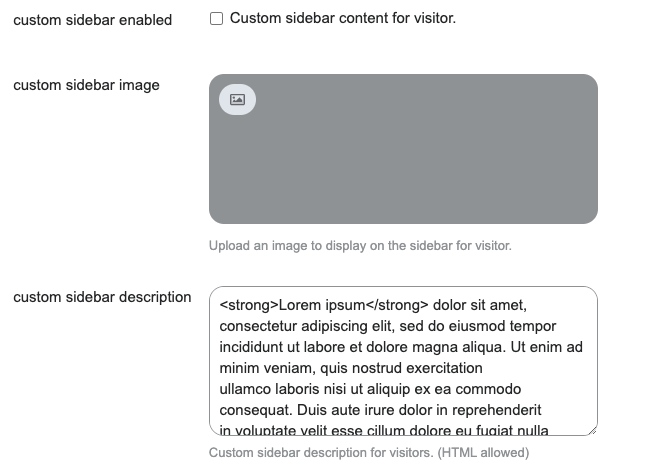Screen dimensions: 657x476
Task: Place cursor on the word "reprehenderit"
Action: point(495,410)
